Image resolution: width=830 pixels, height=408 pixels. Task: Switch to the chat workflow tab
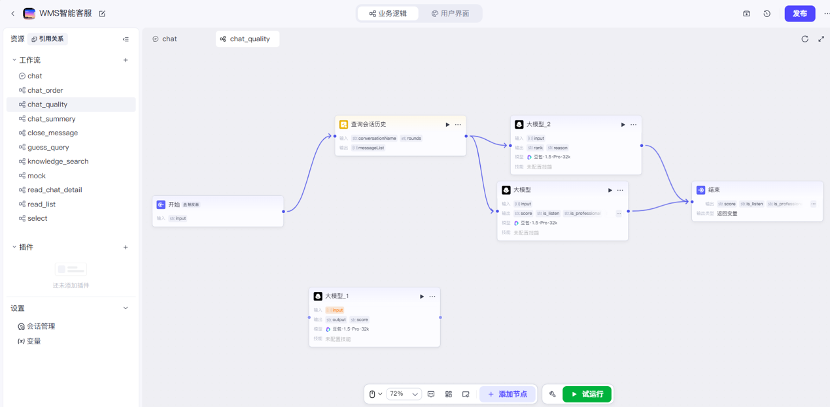coord(165,39)
